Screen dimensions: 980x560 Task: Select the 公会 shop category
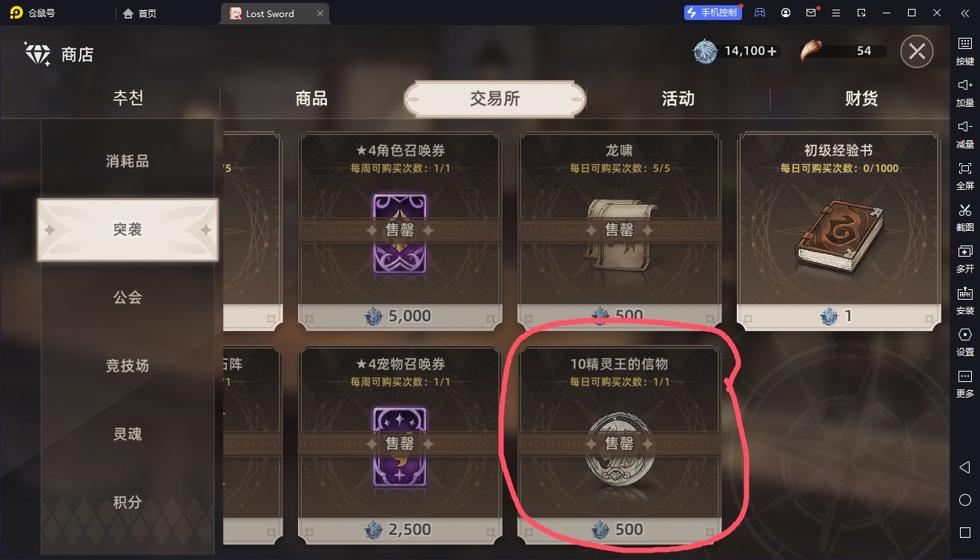pyautogui.click(x=128, y=297)
